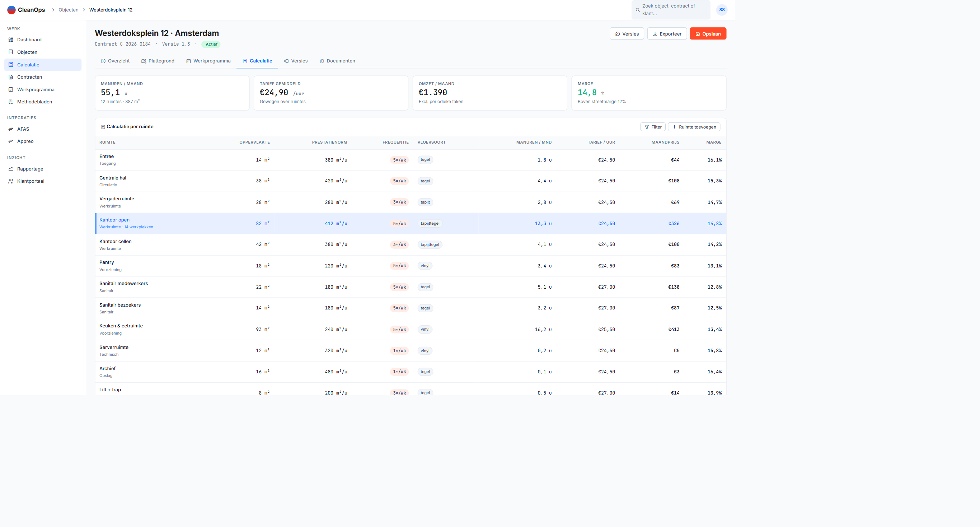The width and height of the screenshot is (980, 527).
Task: Open the Filter button
Action: [653, 127]
